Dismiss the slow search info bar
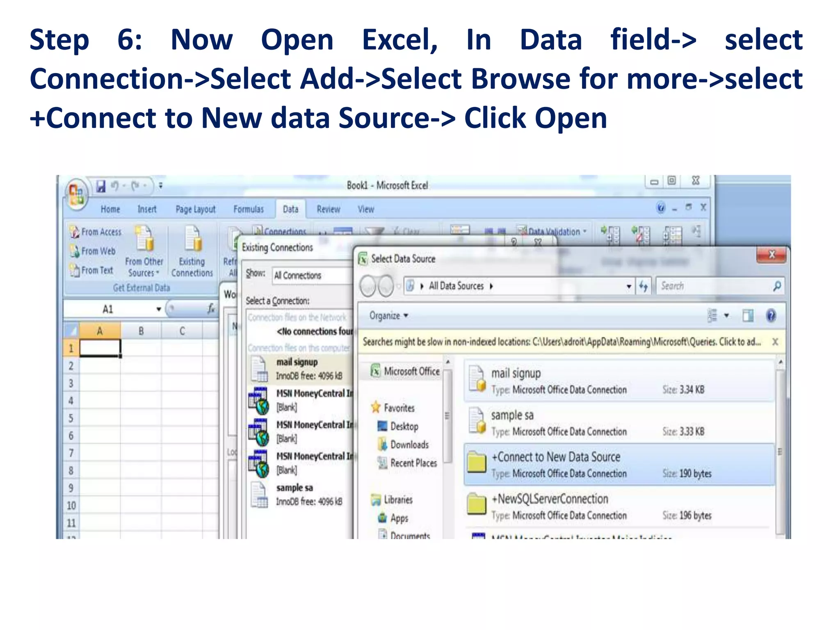The image size is (840, 630). point(775,342)
